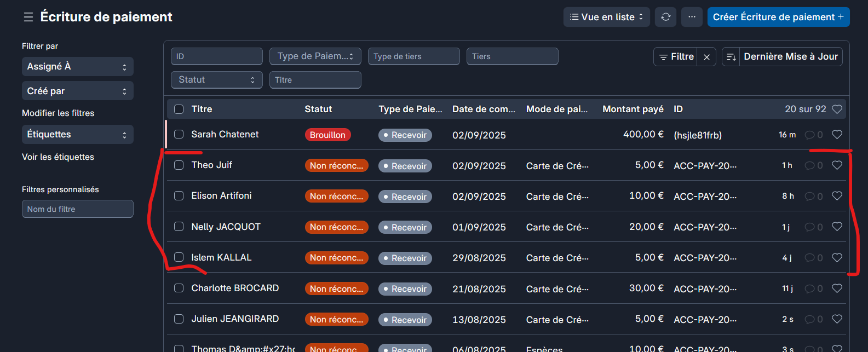The image size is (868, 352).
Task: Open the Type de Paiement dropdown
Action: click(x=315, y=56)
